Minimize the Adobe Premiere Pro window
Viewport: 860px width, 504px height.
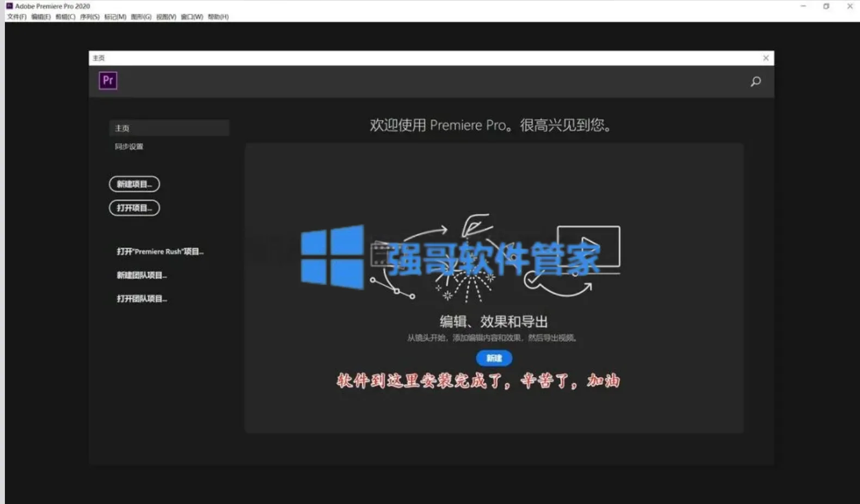pyautogui.click(x=803, y=6)
